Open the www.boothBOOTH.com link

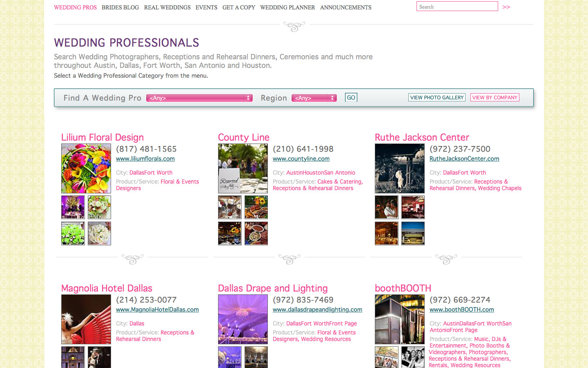coord(462,310)
